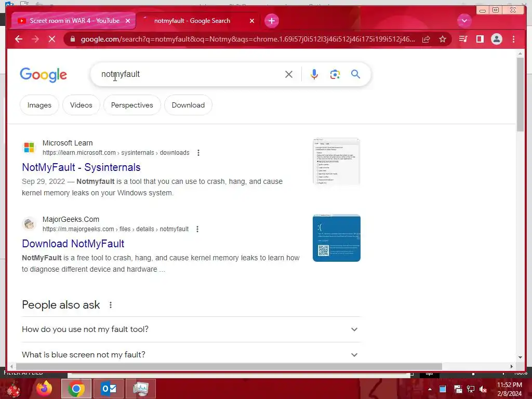Show hidden system tray icons
Viewport: 532px width, 399px height.
[x=430, y=389]
